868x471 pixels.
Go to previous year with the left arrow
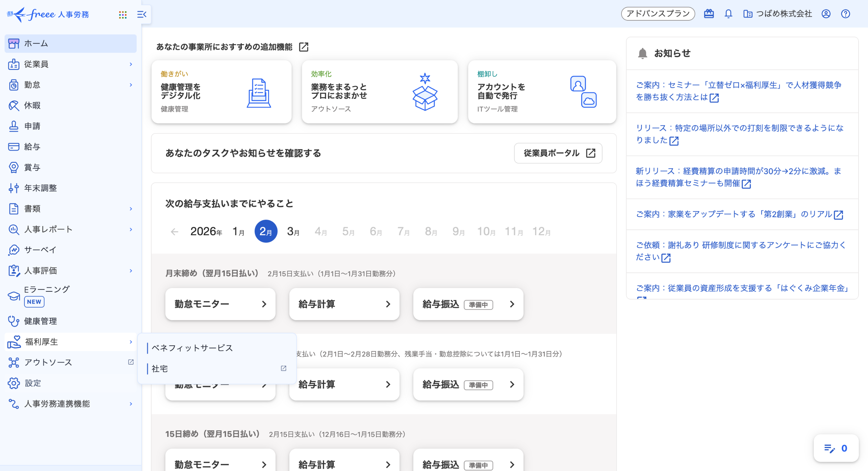pyautogui.click(x=175, y=232)
